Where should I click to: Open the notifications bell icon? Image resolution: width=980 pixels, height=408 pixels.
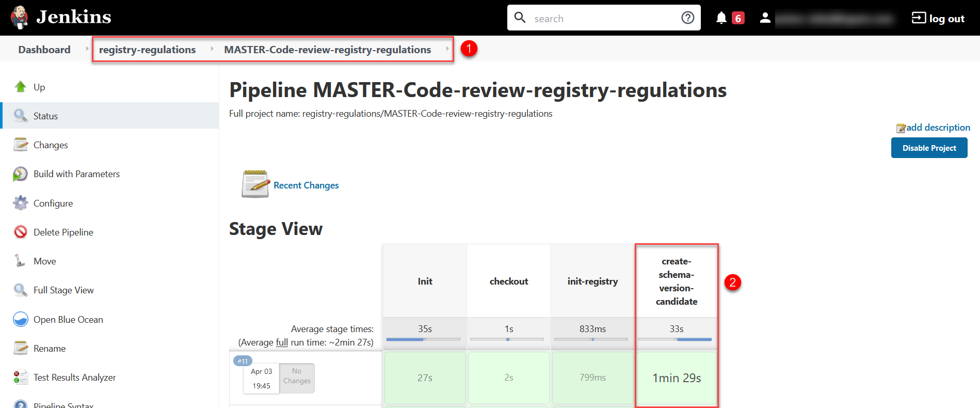721,18
